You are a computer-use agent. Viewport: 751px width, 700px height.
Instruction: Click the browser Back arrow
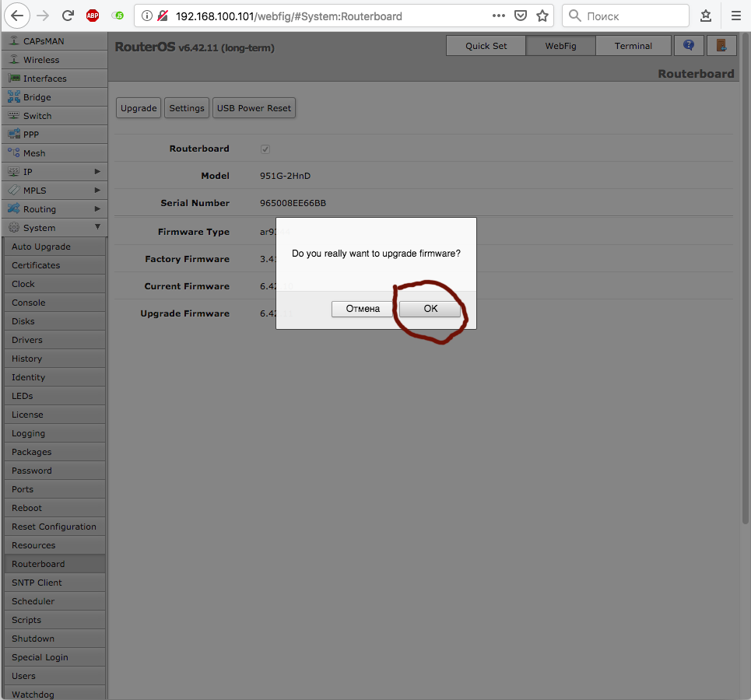(17, 16)
